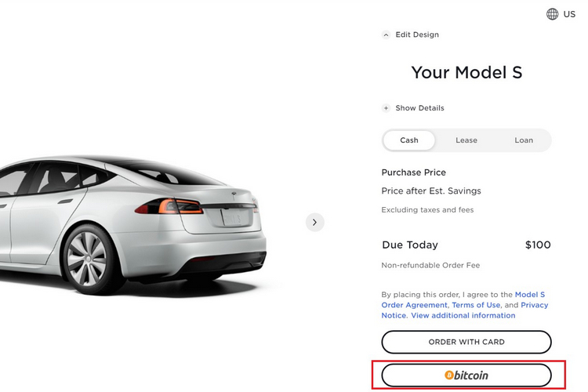Screen dimensions: 588x392
Task: Click the Due Today $100 amount
Action: click(538, 245)
